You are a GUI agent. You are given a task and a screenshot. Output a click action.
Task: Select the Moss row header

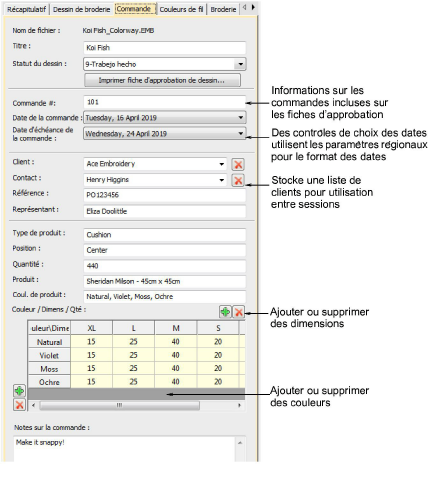[49, 369]
